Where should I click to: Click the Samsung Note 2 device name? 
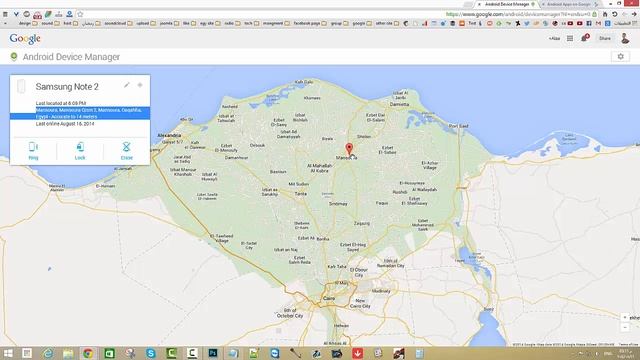(x=67, y=87)
